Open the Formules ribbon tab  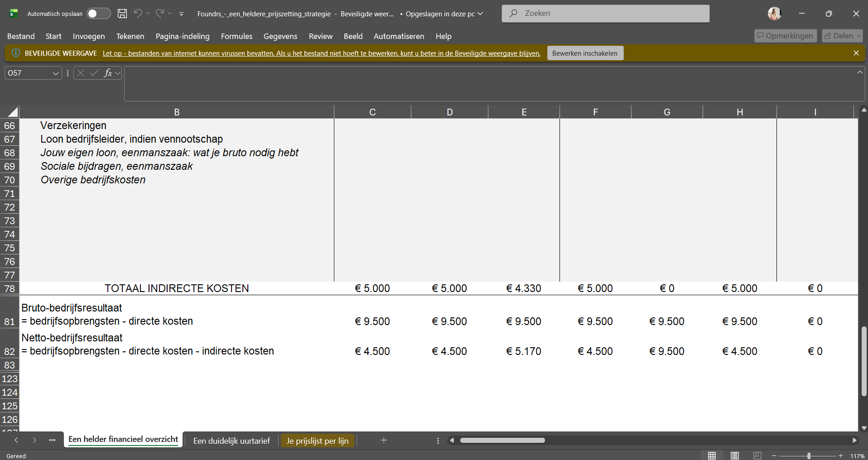point(236,36)
